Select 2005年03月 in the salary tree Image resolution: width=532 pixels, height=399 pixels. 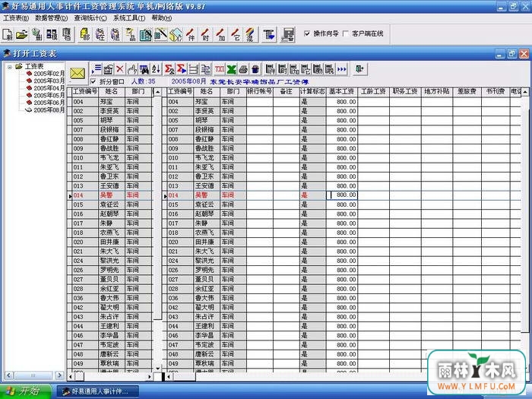point(49,81)
